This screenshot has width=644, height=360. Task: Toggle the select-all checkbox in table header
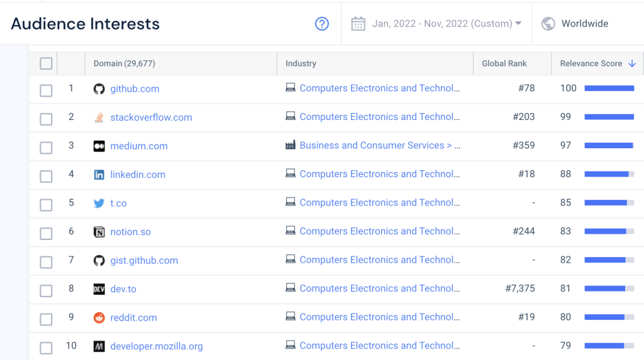46,63
